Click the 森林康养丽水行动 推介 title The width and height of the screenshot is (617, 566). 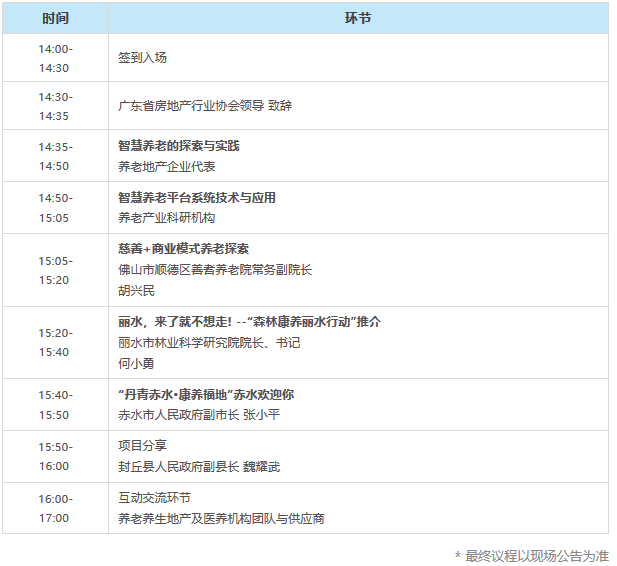click(x=249, y=322)
